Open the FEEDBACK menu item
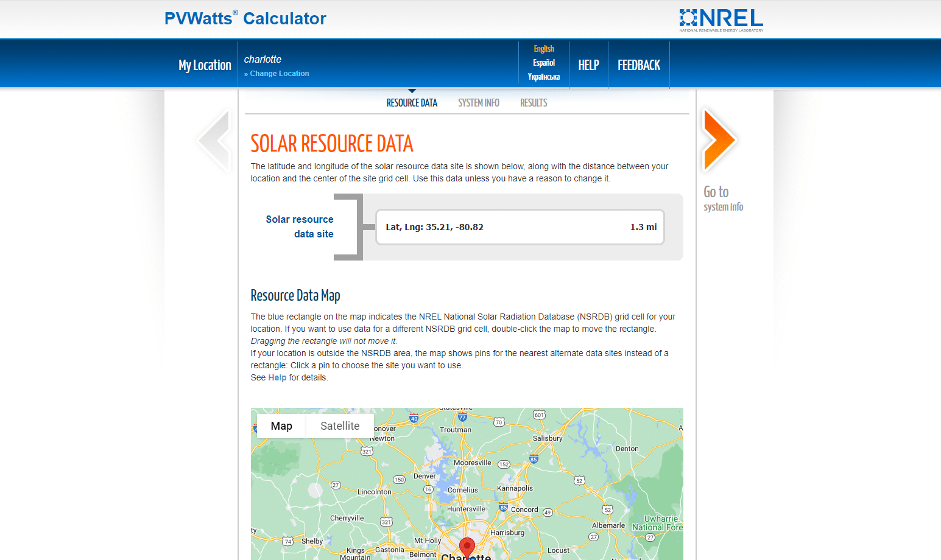The width and height of the screenshot is (941, 560). [639, 65]
